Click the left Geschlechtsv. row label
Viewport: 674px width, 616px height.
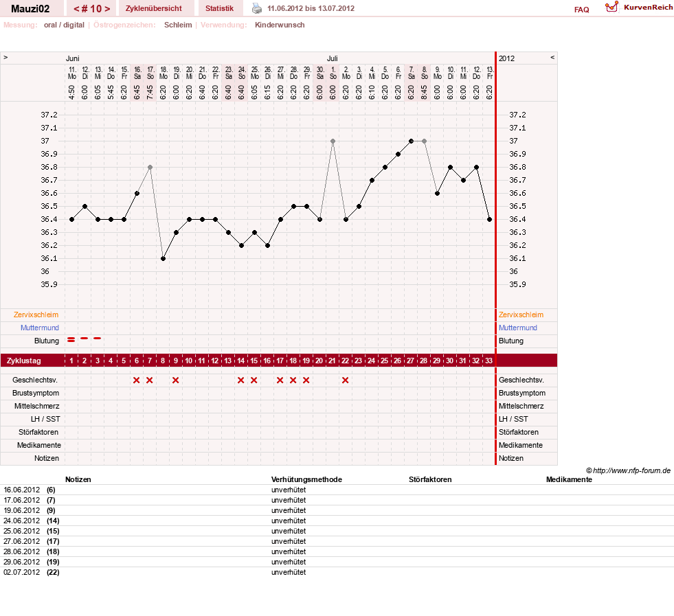tap(35, 380)
